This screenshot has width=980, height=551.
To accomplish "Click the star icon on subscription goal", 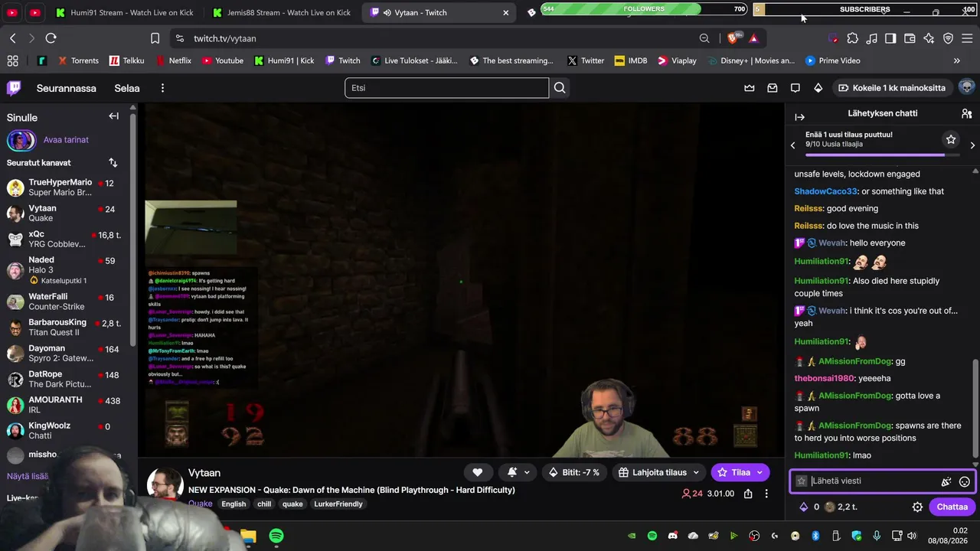I will tap(951, 139).
